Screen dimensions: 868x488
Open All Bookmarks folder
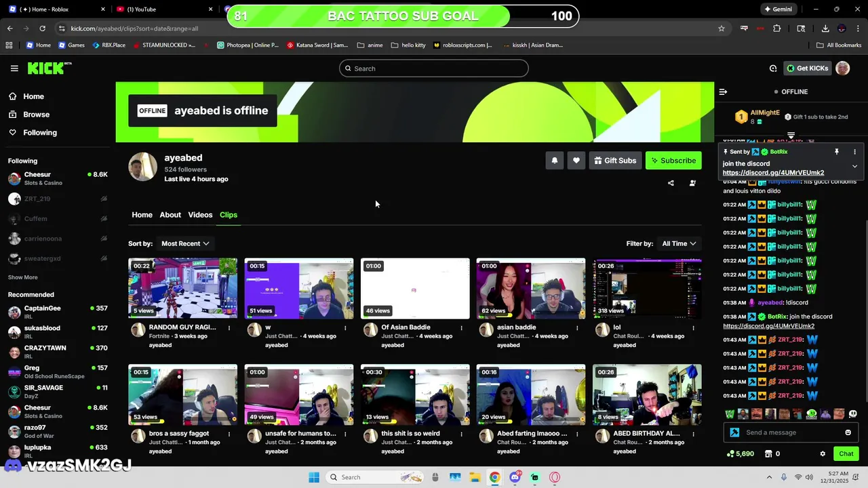coord(839,45)
